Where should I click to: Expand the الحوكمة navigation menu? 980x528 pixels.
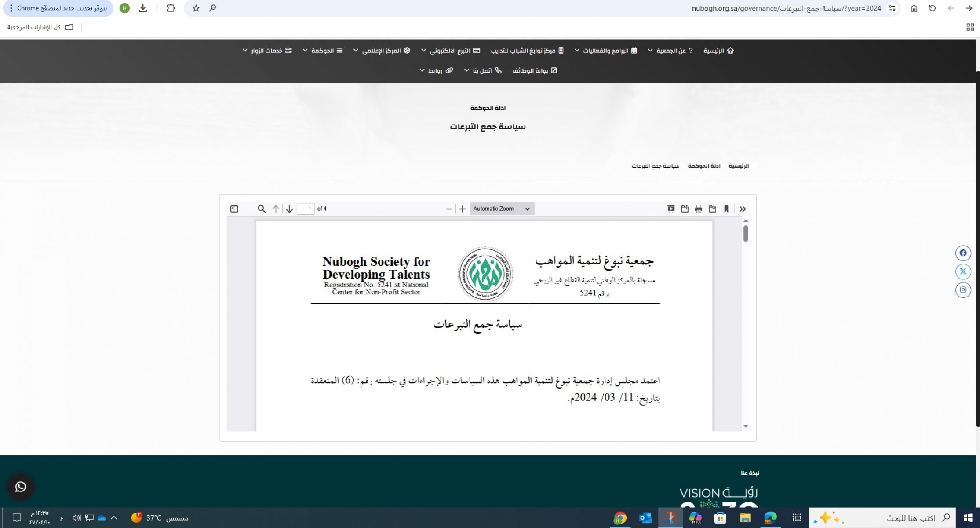click(x=322, y=51)
